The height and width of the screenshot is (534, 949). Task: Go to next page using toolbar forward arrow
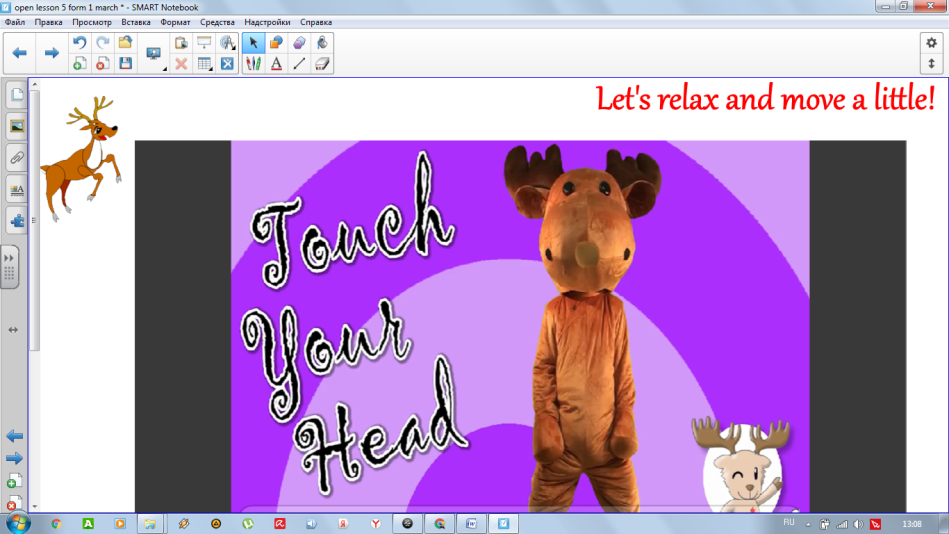click(x=51, y=53)
